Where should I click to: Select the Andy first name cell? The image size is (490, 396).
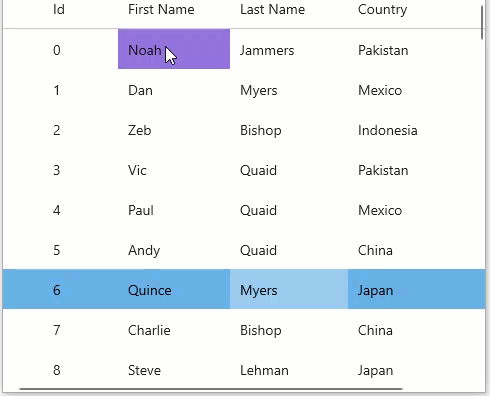pos(174,250)
